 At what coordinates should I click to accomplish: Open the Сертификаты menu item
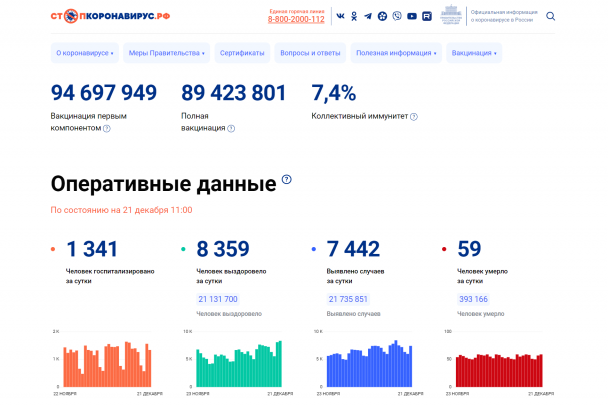coord(242,52)
